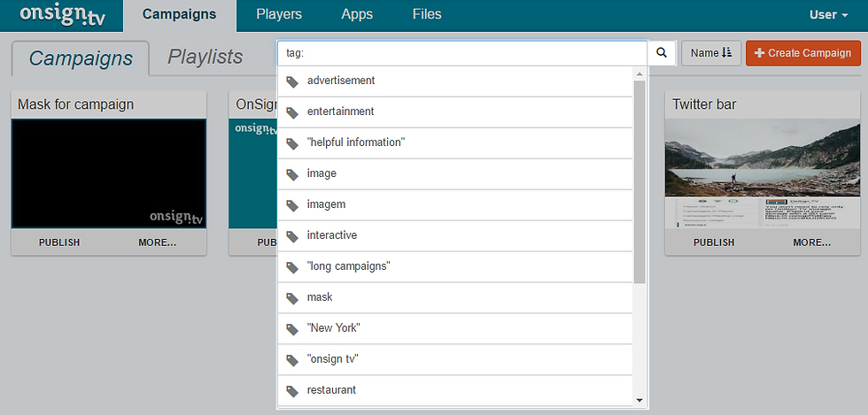Click the magnifying glass search icon
The image size is (868, 415).
pos(661,53)
